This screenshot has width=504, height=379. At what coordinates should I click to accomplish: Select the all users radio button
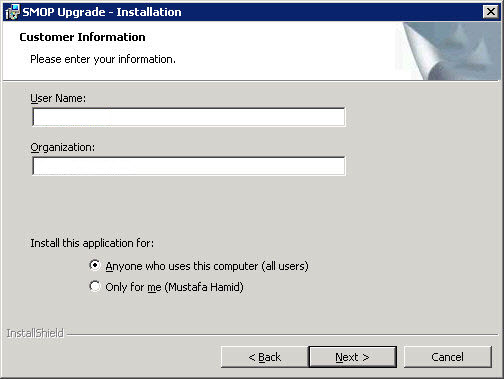(x=95, y=265)
